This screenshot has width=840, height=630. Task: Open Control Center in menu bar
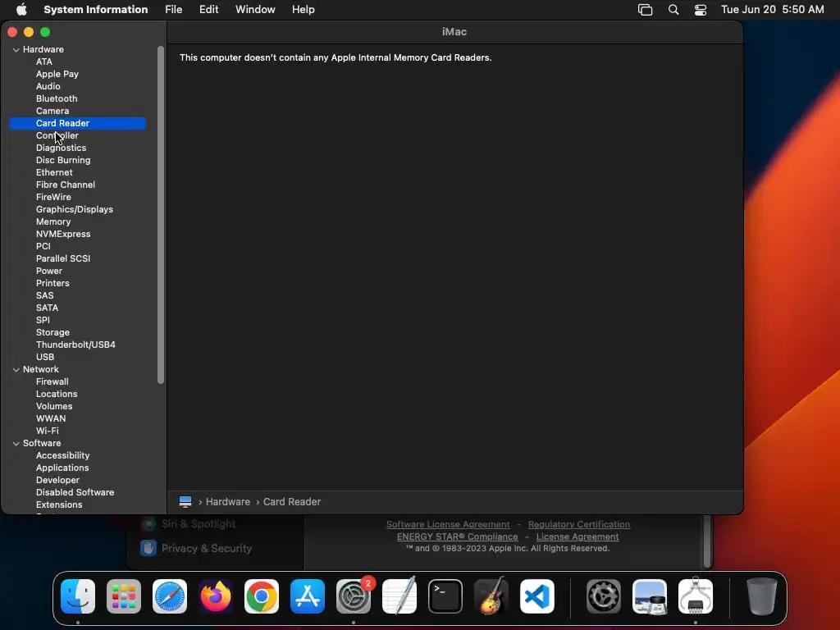coord(701,10)
